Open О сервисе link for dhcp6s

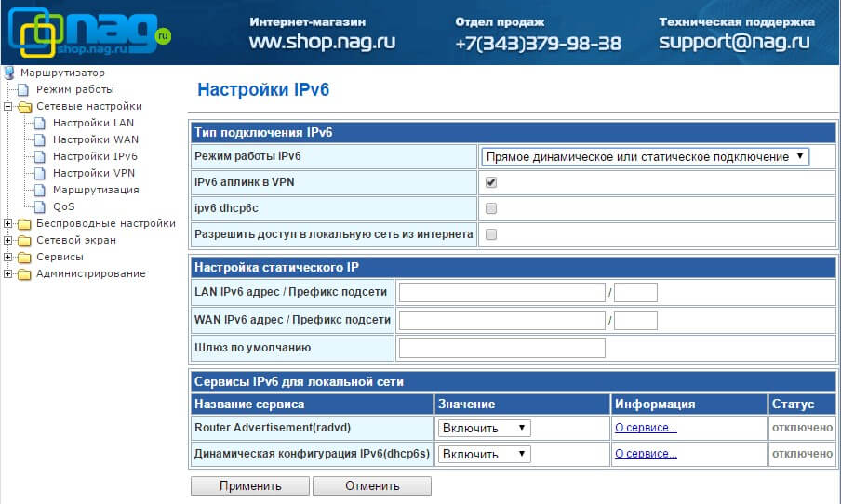pos(646,454)
